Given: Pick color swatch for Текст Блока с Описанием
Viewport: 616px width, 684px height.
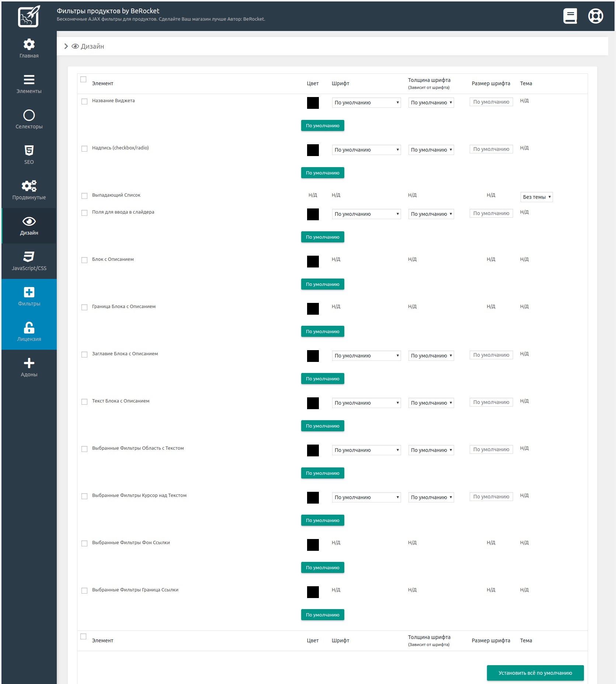Looking at the screenshot, I should [x=313, y=403].
